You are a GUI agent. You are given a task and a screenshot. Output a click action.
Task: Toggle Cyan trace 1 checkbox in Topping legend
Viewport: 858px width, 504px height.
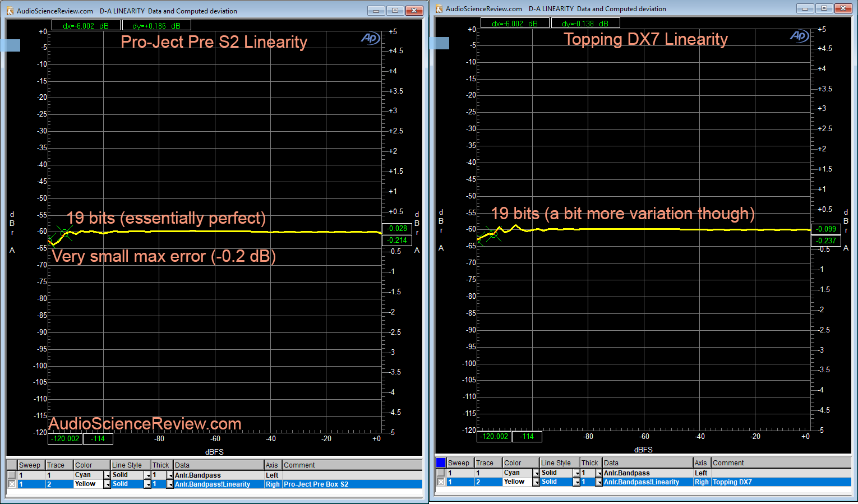pos(441,473)
